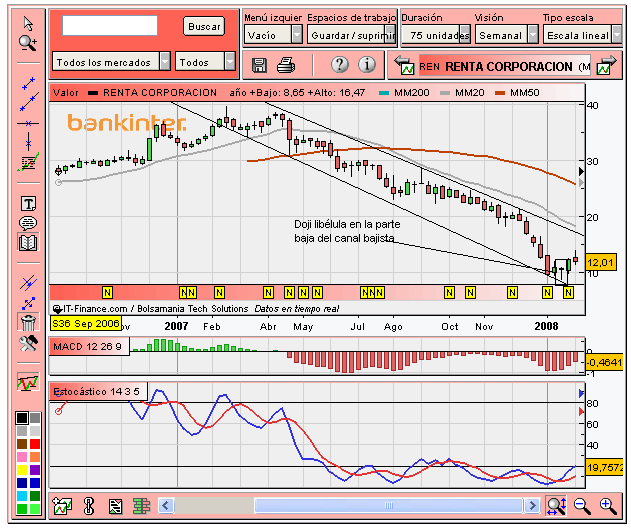Screen dimensions: 631x528
Task: Choose the vertical line tool
Action: click(28, 142)
